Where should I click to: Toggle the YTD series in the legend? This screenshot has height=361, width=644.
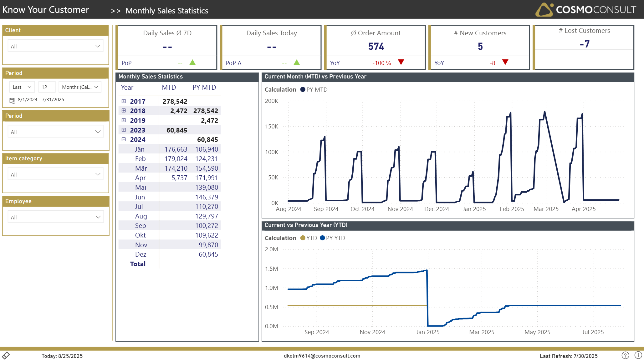click(x=309, y=238)
